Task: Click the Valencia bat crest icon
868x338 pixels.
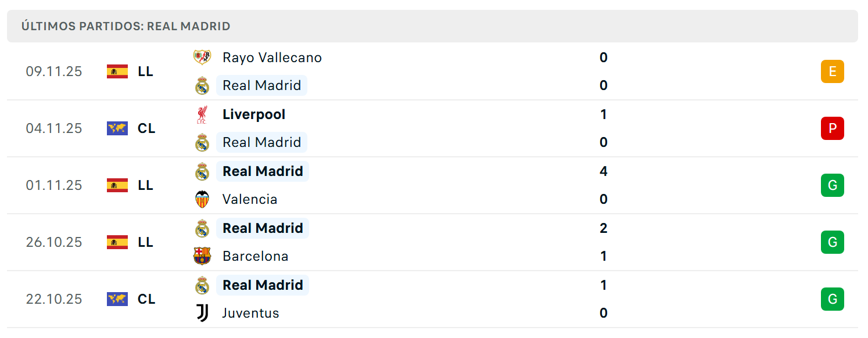Action: (202, 199)
